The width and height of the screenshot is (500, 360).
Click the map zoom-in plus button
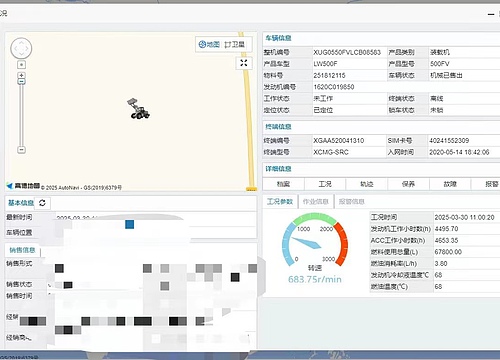[x=21, y=75]
